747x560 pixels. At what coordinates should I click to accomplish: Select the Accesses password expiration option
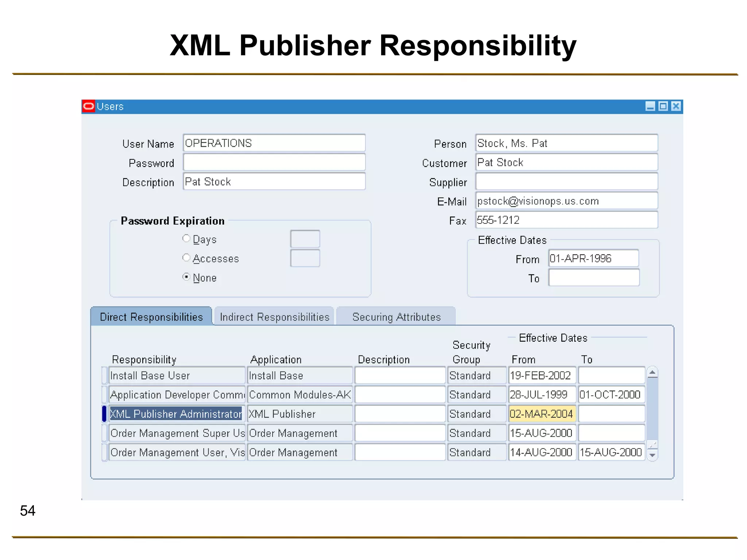[186, 258]
